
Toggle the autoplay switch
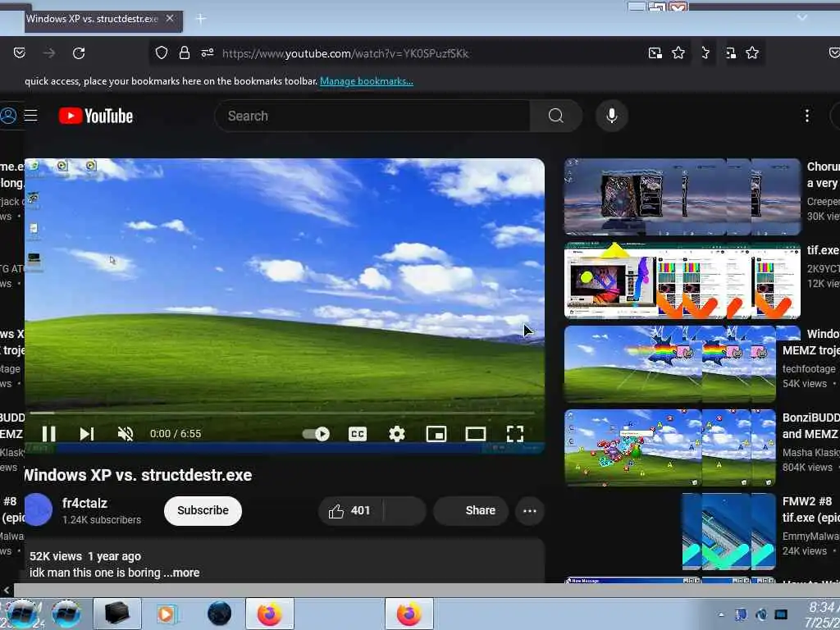tap(316, 434)
